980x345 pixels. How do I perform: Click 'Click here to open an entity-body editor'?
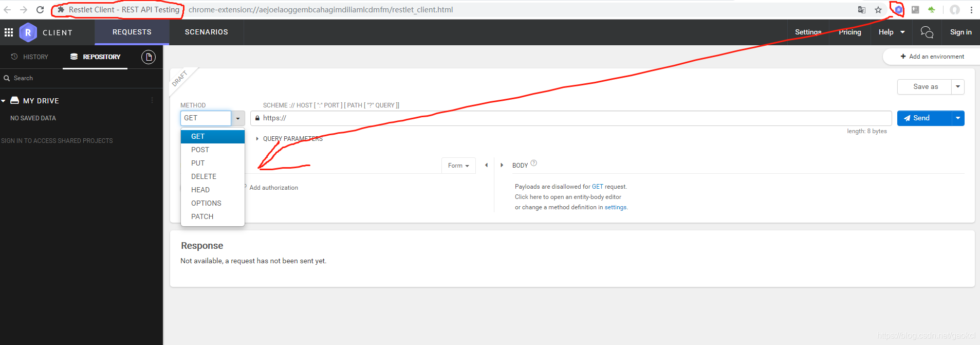coord(568,197)
